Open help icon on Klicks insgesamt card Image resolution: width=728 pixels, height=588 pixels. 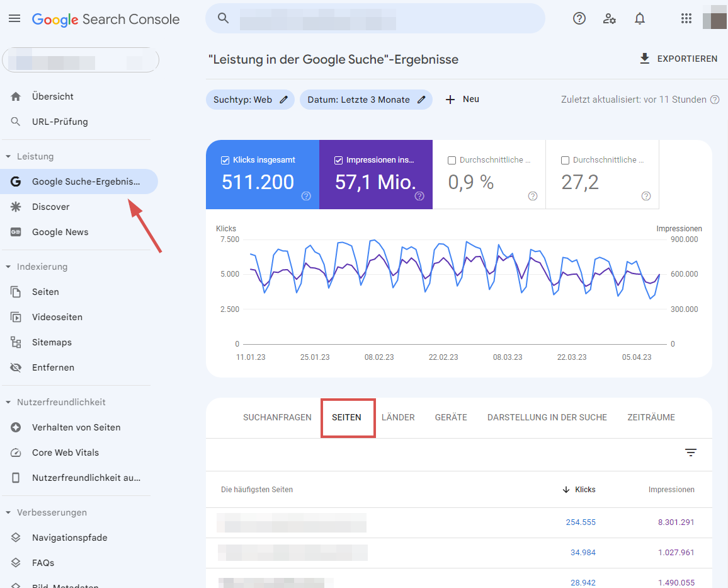pyautogui.click(x=306, y=196)
